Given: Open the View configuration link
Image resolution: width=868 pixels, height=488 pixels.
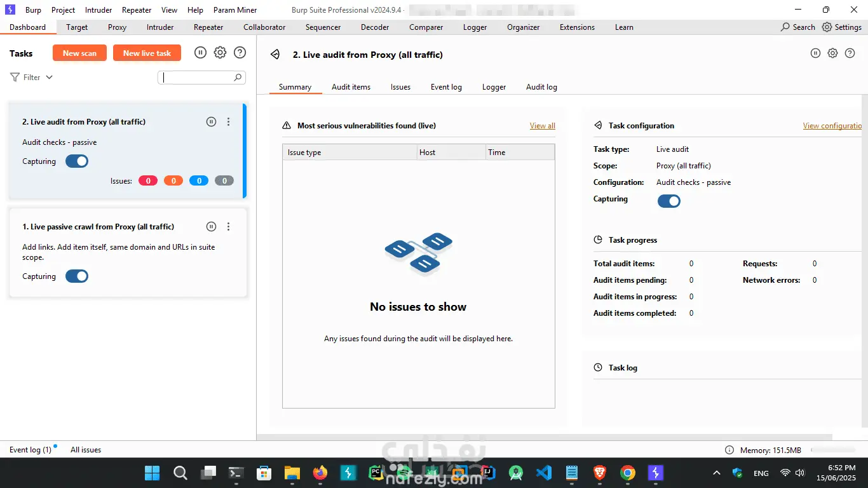Looking at the screenshot, I should point(832,126).
